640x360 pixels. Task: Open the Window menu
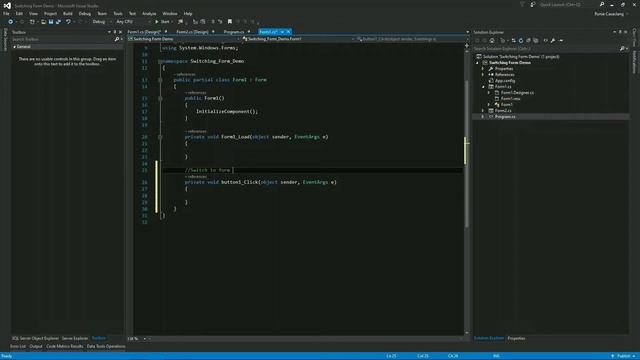point(170,13)
